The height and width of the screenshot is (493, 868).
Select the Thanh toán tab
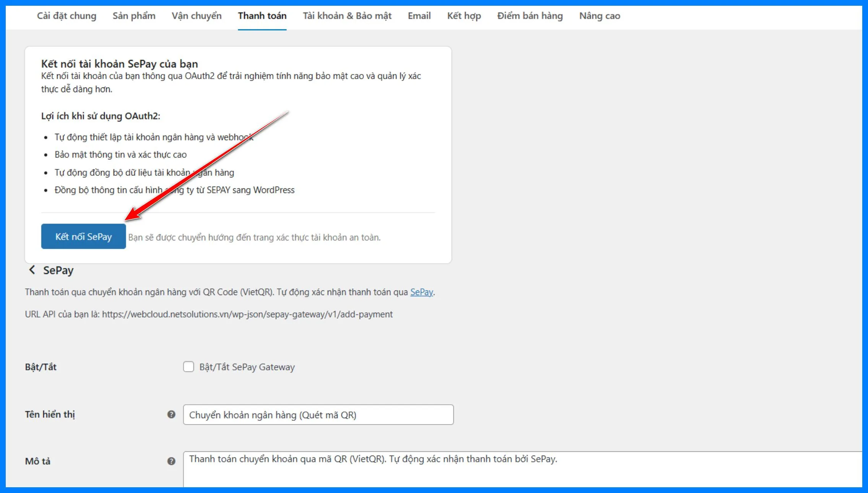point(262,16)
